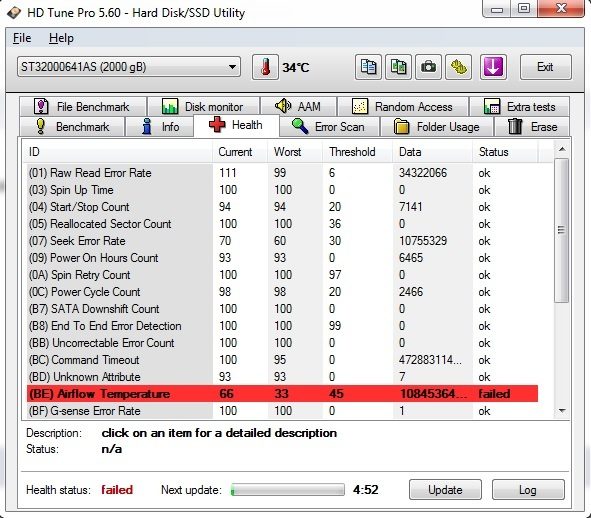Click the Current column header

tap(240, 152)
